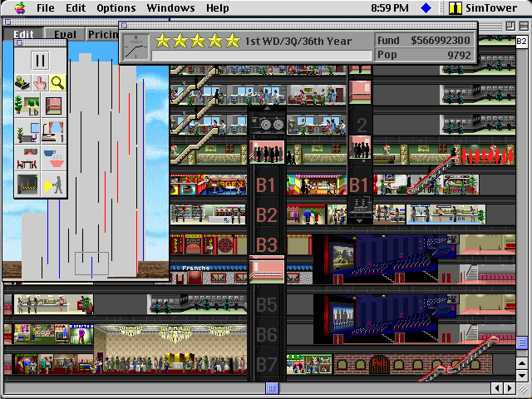
Task: Switch to the Edit tab in map window
Action: [23, 34]
